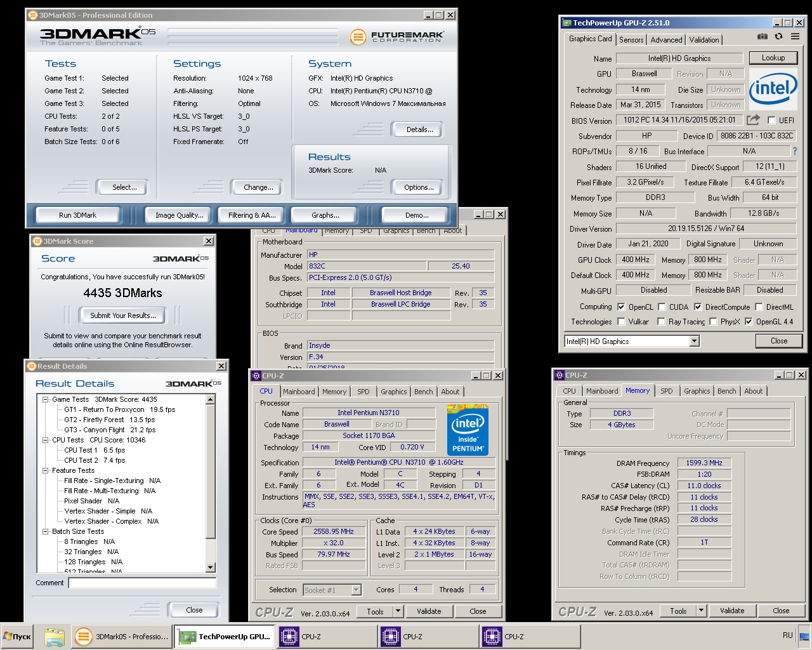Collapse the Feature Tests tree node
Viewport: 812px width, 650px height.
pos(46,470)
